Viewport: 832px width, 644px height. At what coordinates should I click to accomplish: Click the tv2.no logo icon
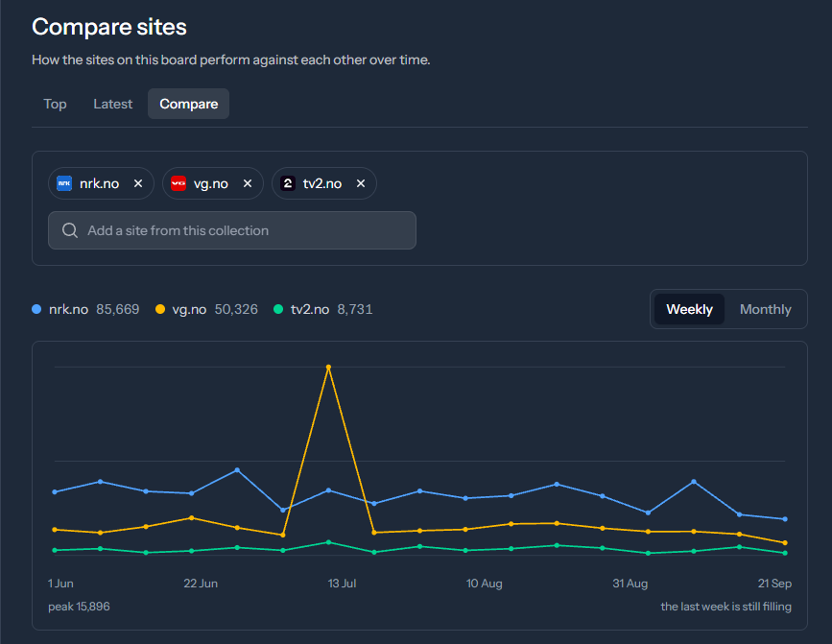(288, 183)
